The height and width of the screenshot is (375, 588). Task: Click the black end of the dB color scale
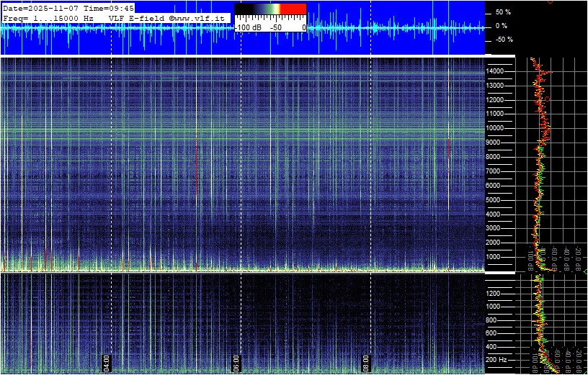tap(245, 10)
